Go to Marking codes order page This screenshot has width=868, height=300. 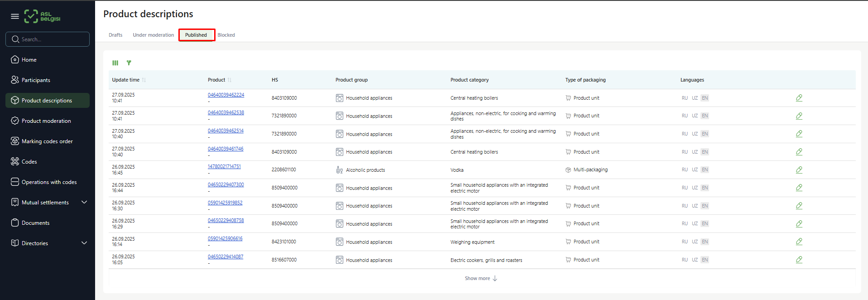(47, 141)
